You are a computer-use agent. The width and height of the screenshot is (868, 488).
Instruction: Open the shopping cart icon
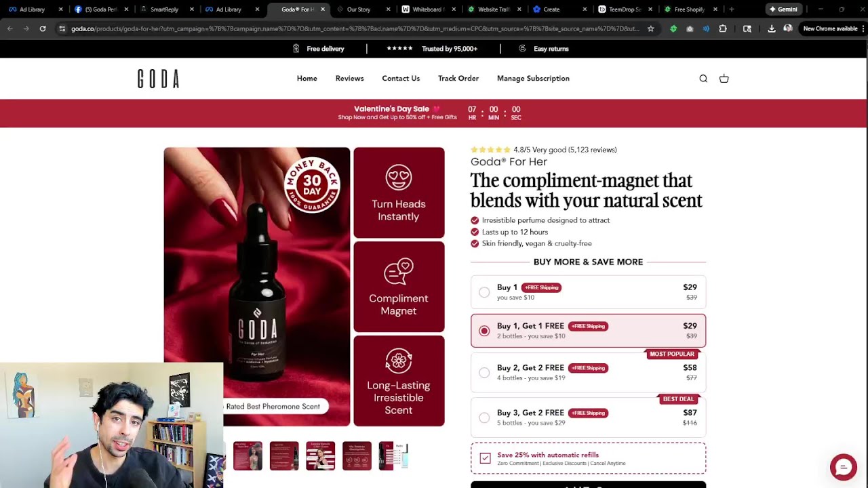[724, 79]
